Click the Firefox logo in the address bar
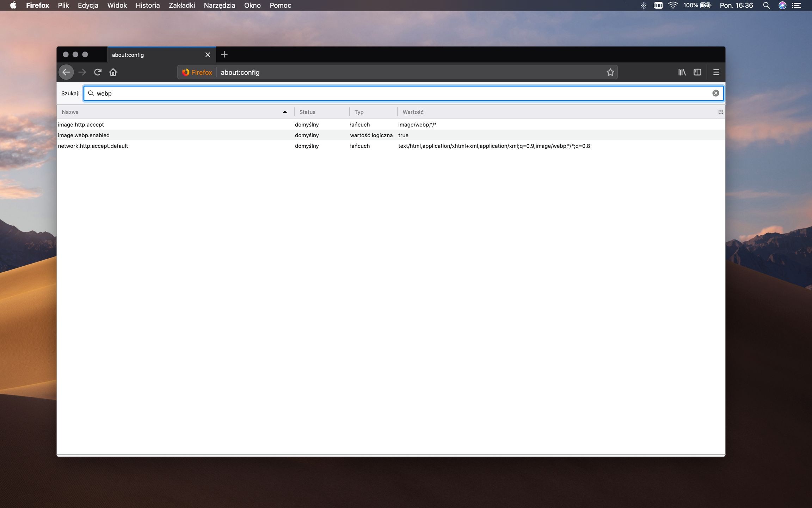This screenshot has height=508, width=812. [x=196, y=72]
